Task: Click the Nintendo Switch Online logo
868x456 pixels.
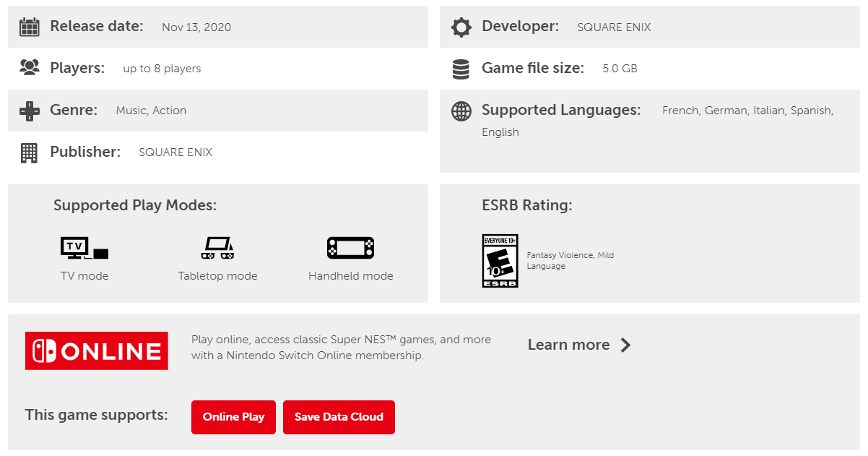Action: (97, 351)
